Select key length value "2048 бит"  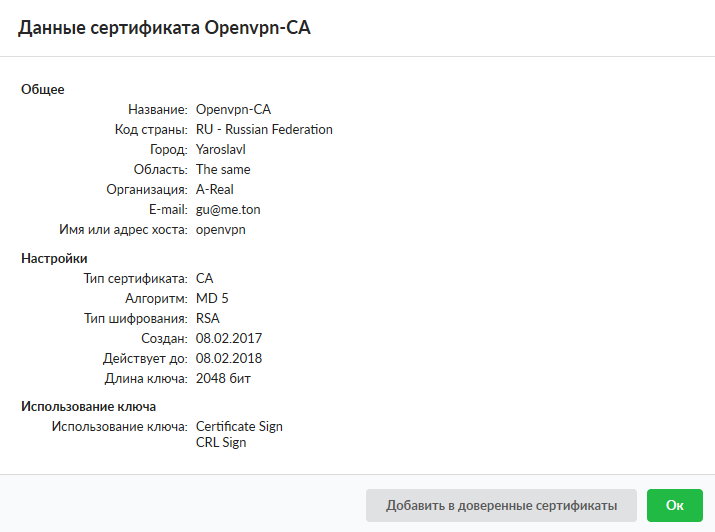pos(223,378)
